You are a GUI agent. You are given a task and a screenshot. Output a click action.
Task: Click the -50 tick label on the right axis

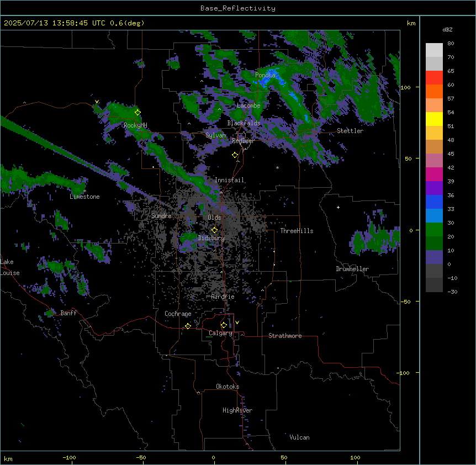click(x=405, y=302)
